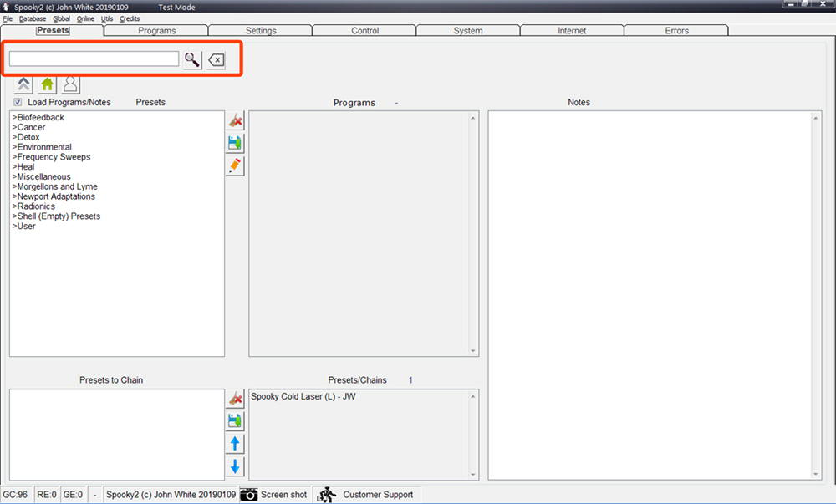The width and height of the screenshot is (836, 504).
Task: Click the magnifying glass search icon
Action: pos(191,59)
